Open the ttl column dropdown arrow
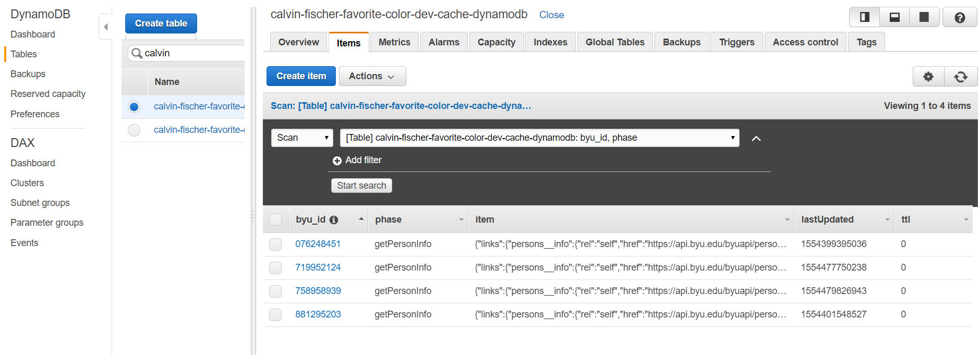Viewport: 980px width, 355px height. (966, 220)
